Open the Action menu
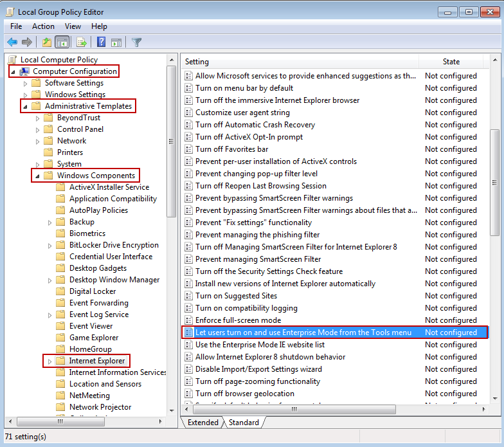This screenshot has width=504, height=447. point(43,26)
